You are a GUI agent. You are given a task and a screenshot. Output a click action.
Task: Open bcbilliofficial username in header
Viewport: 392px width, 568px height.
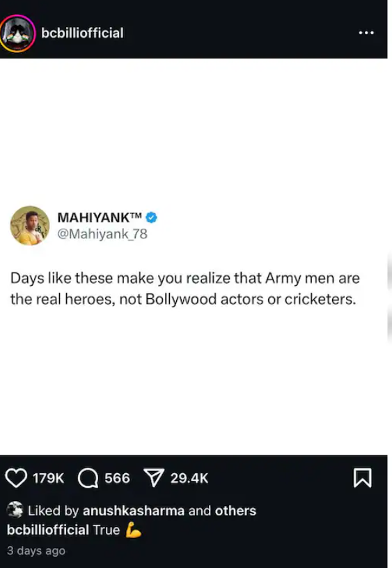[x=82, y=33]
